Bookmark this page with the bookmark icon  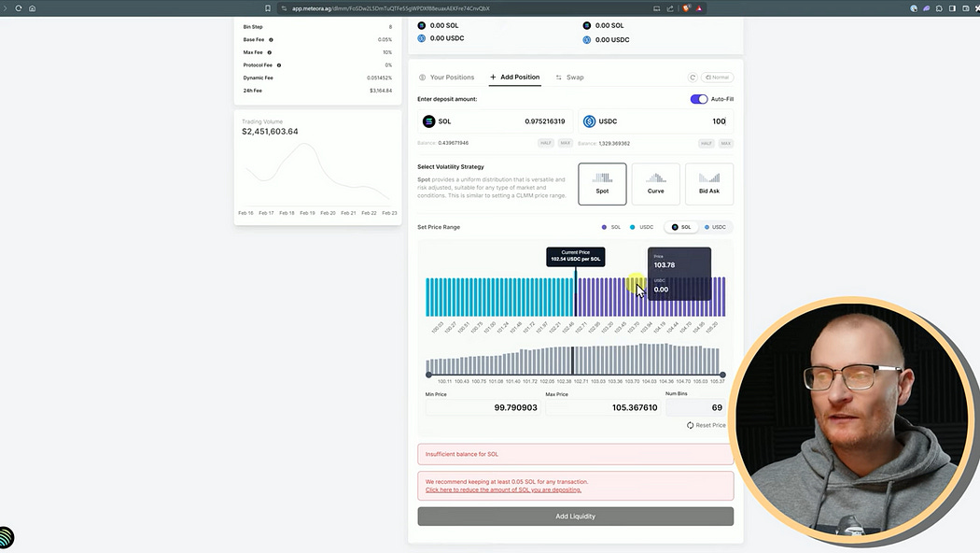coord(268,8)
